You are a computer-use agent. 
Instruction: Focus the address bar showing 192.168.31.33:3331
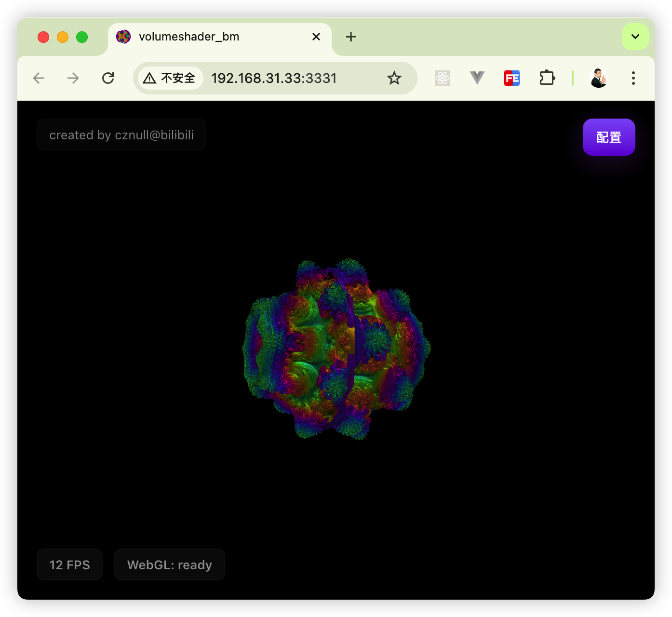(289, 78)
